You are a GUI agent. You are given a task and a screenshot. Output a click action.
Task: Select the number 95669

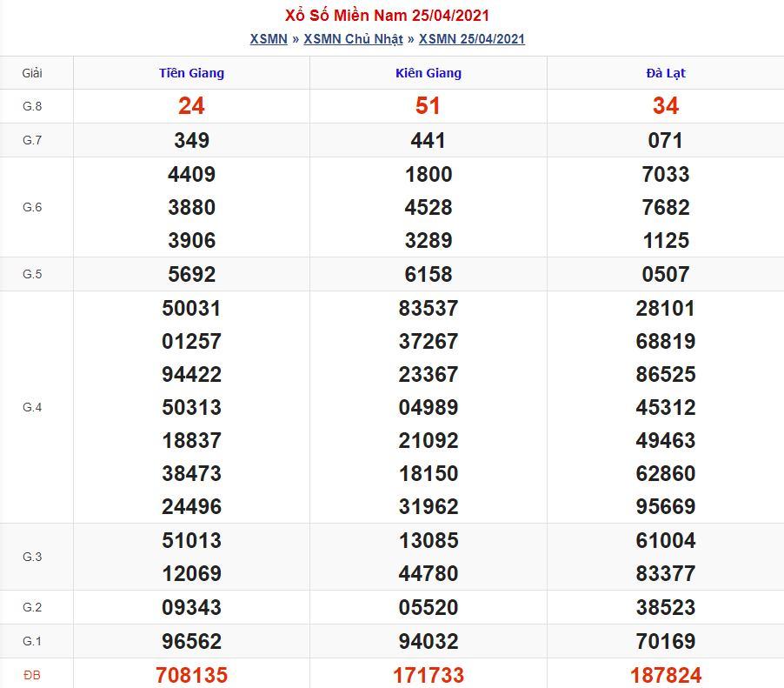coord(666,506)
